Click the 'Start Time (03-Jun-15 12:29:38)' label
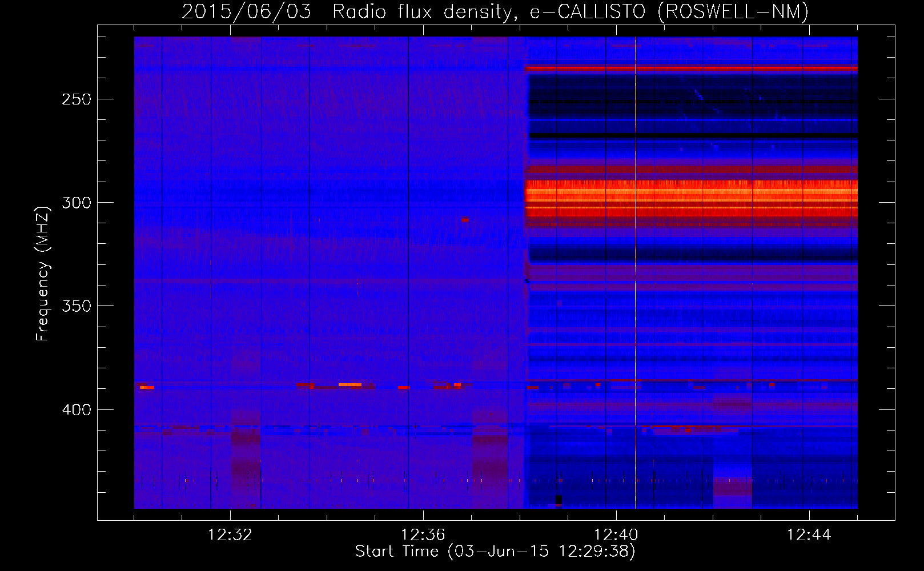This screenshot has height=571, width=924. (x=495, y=552)
